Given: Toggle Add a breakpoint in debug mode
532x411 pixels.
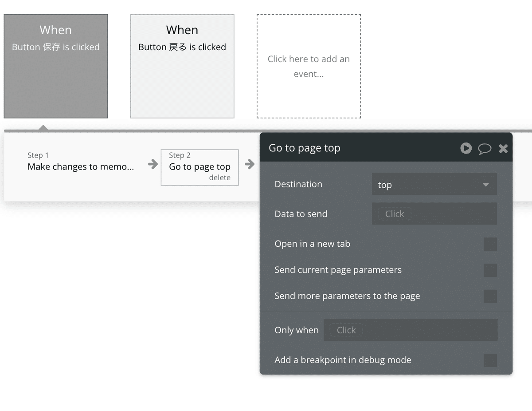Looking at the screenshot, I should (490, 360).
